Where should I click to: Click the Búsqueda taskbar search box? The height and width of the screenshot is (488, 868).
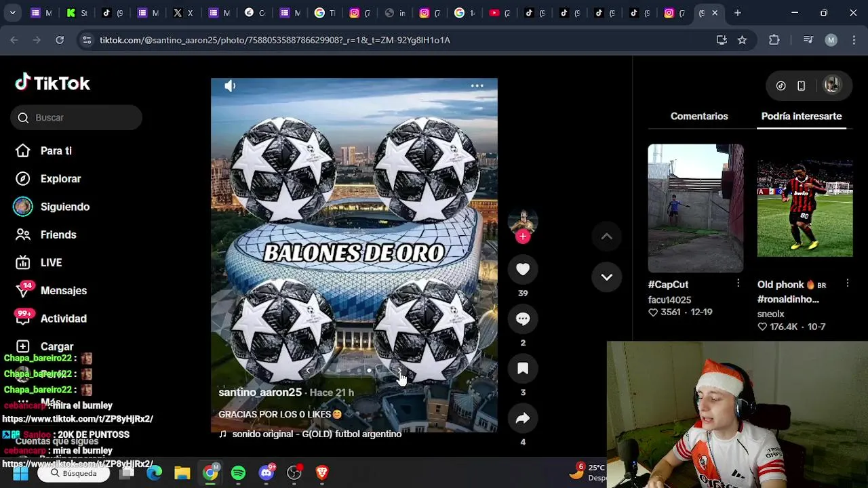(73, 473)
